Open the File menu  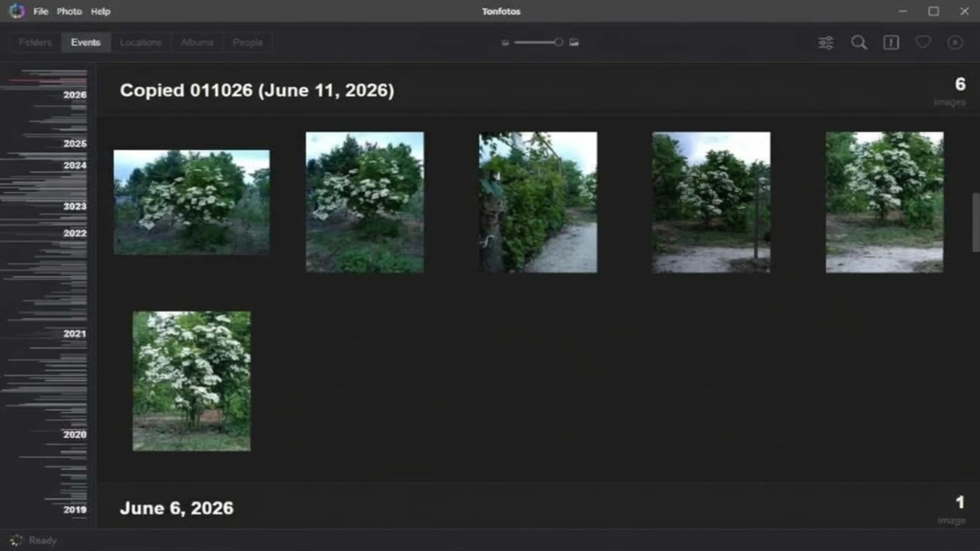[x=41, y=11]
